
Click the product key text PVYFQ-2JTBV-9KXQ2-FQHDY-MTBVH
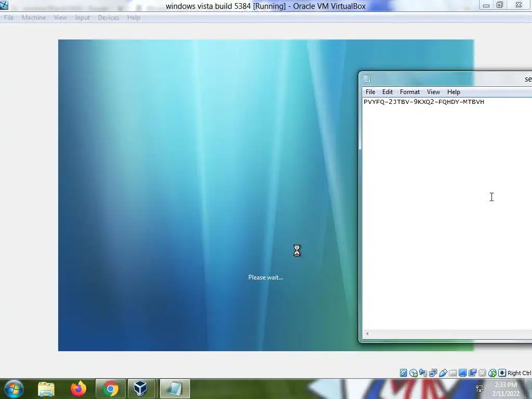click(x=424, y=102)
